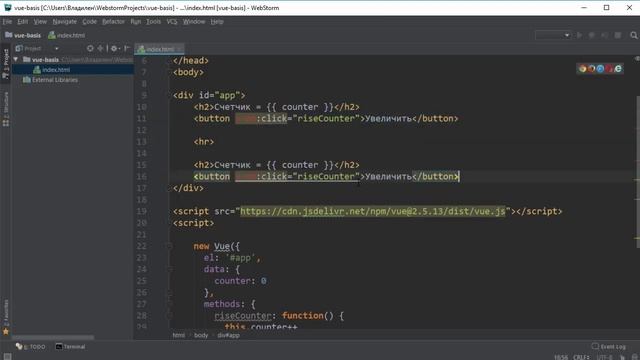Click the UTF-8 encoding status
This screenshot has width=640, height=360.
pyautogui.click(x=604, y=357)
